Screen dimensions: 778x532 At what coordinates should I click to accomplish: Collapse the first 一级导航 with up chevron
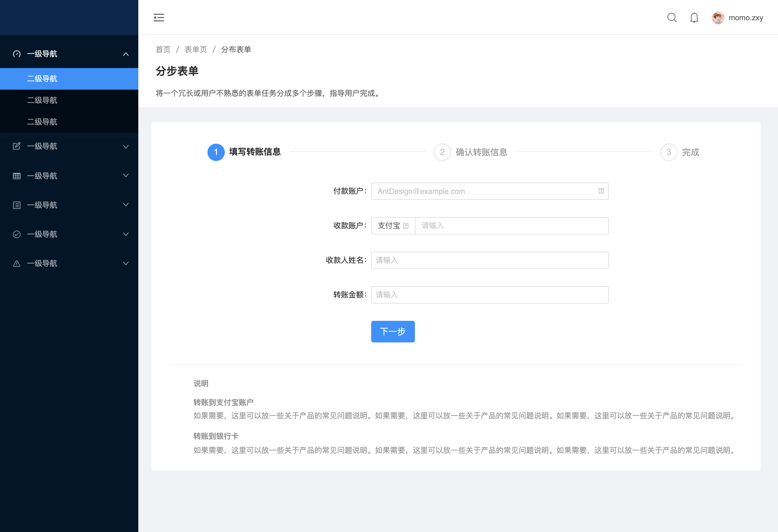point(126,54)
